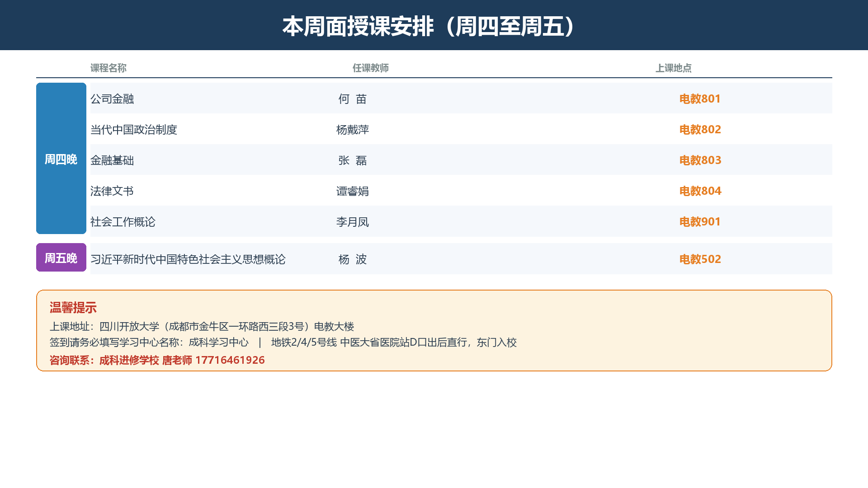The width and height of the screenshot is (868, 488).
Task: Click classroom 电教502
Action: [700, 259]
